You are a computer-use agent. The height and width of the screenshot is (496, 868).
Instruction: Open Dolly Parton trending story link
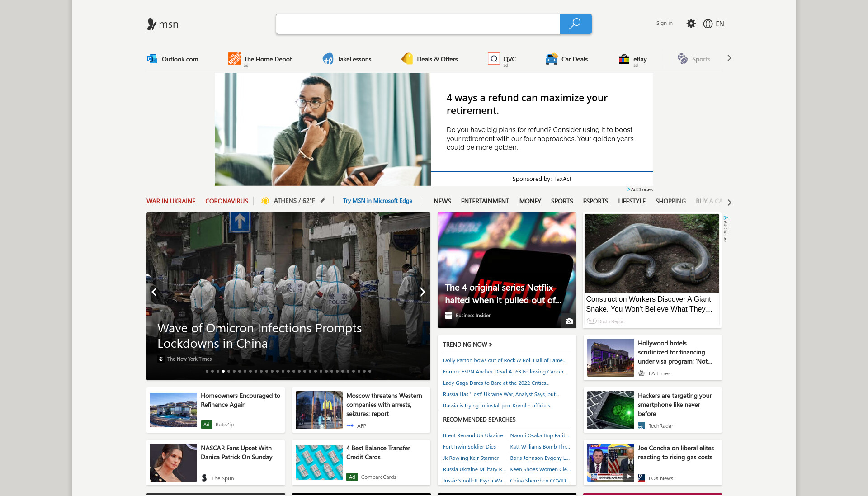click(x=505, y=360)
